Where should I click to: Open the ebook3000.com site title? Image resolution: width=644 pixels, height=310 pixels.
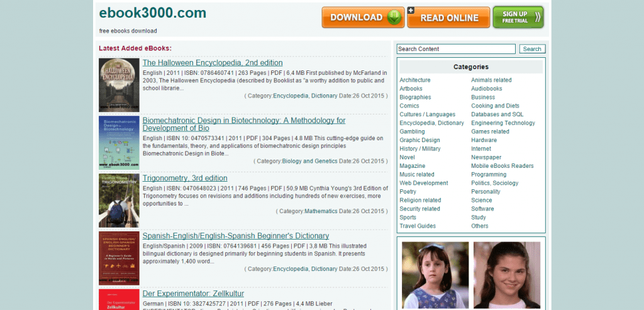[152, 13]
